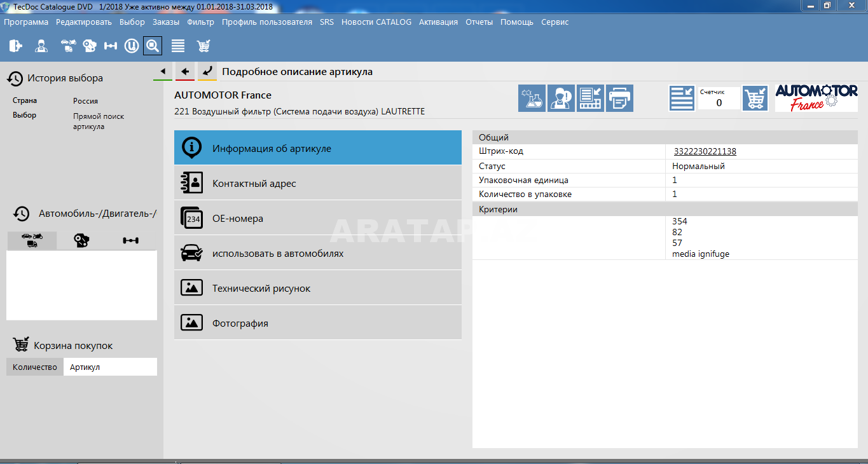Collapse the Общий section header
Image resolution: width=868 pixels, height=464 pixels.
[x=665, y=137]
